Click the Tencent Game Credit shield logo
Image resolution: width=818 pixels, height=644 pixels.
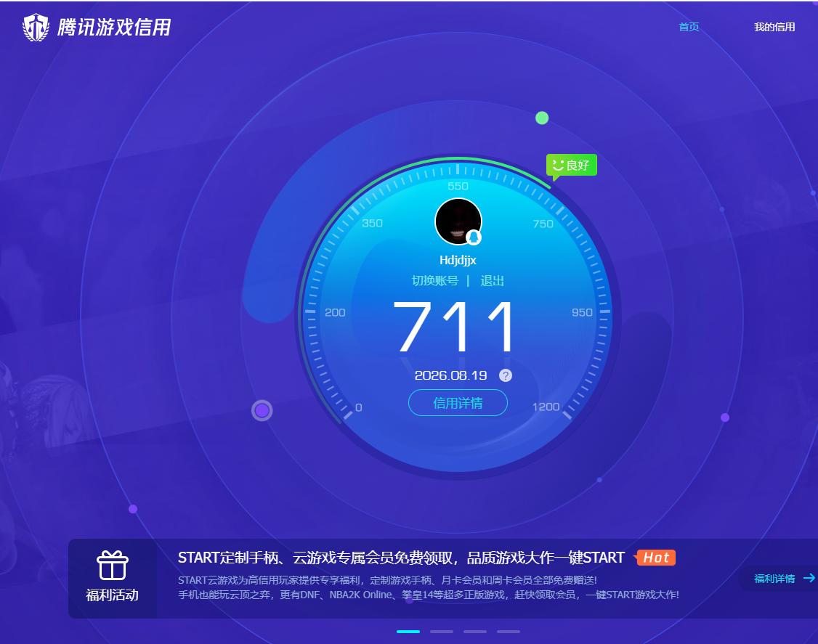(x=36, y=27)
